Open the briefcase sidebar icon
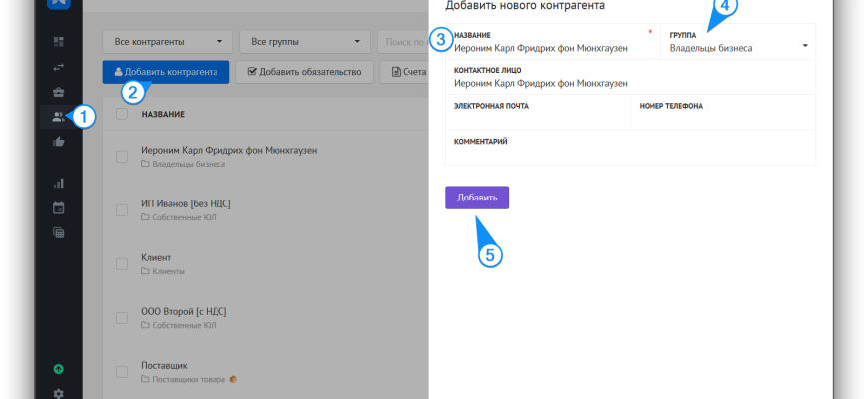This screenshot has width=868, height=399. pos(58,92)
